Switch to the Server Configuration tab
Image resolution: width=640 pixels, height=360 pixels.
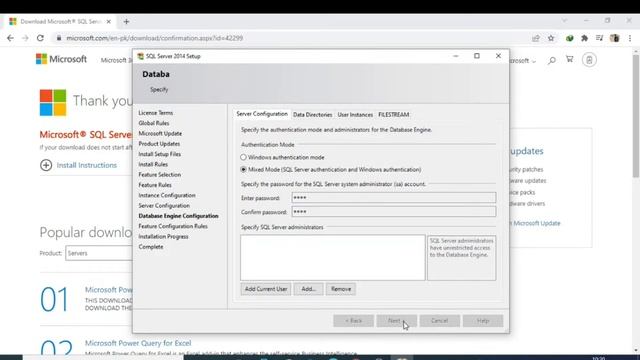pos(262,114)
